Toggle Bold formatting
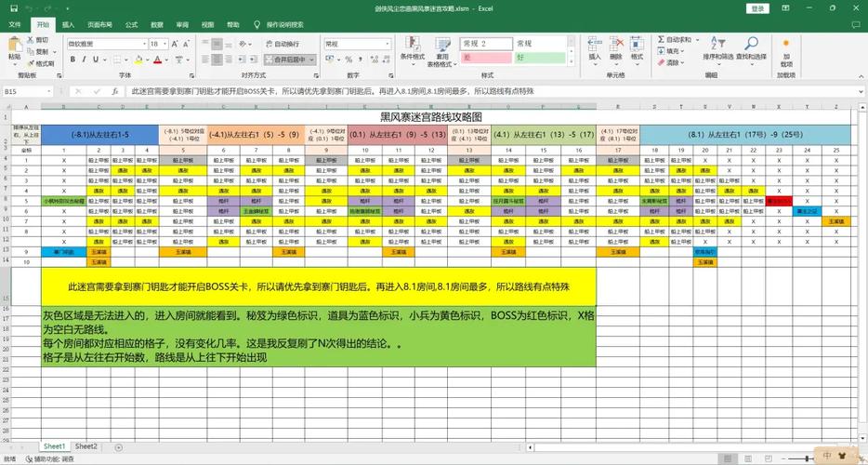This screenshot has width=868, height=465. tap(72, 60)
